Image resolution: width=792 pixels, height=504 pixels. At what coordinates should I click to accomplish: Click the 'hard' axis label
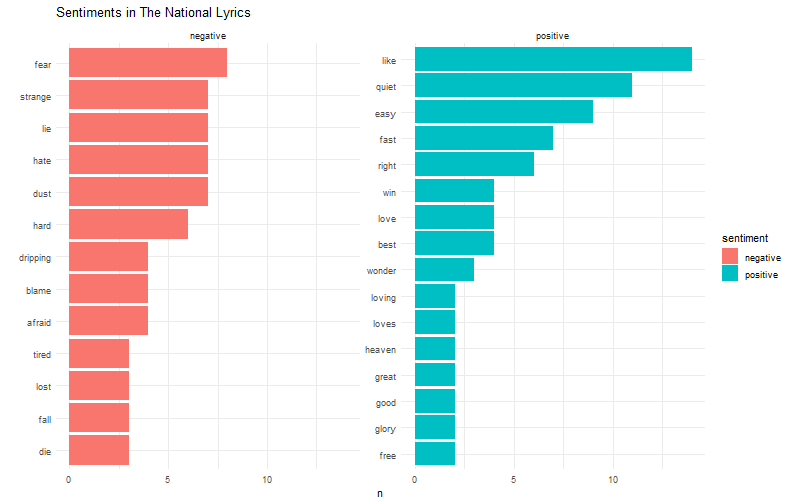coord(42,226)
